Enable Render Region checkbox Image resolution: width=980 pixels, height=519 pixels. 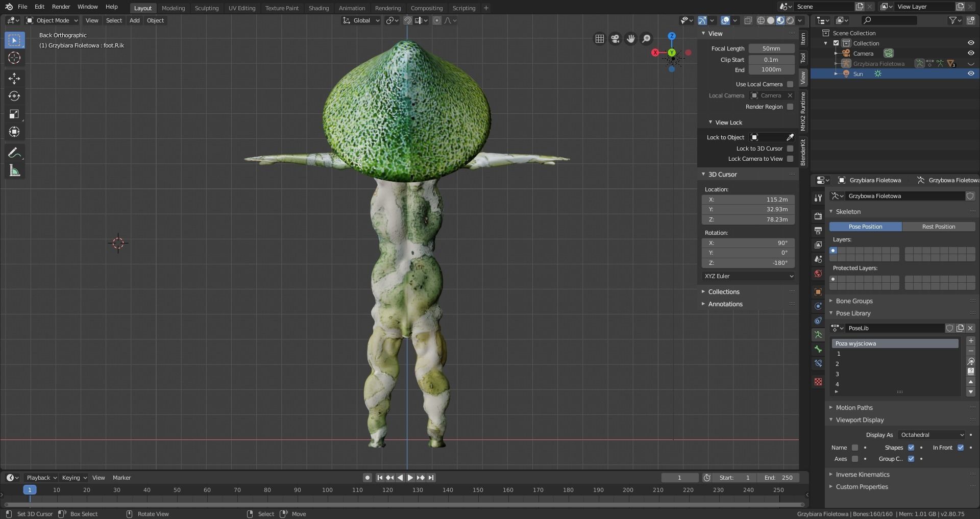tap(790, 107)
